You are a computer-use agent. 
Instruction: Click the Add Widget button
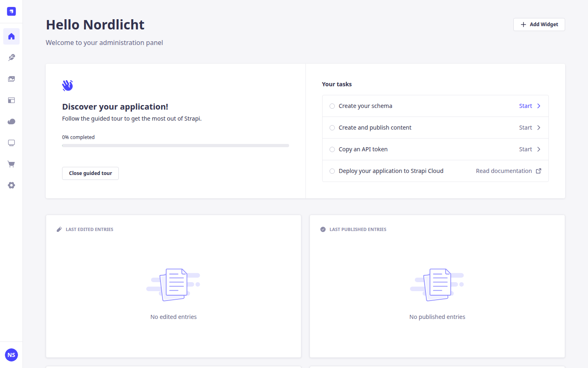coord(539,25)
